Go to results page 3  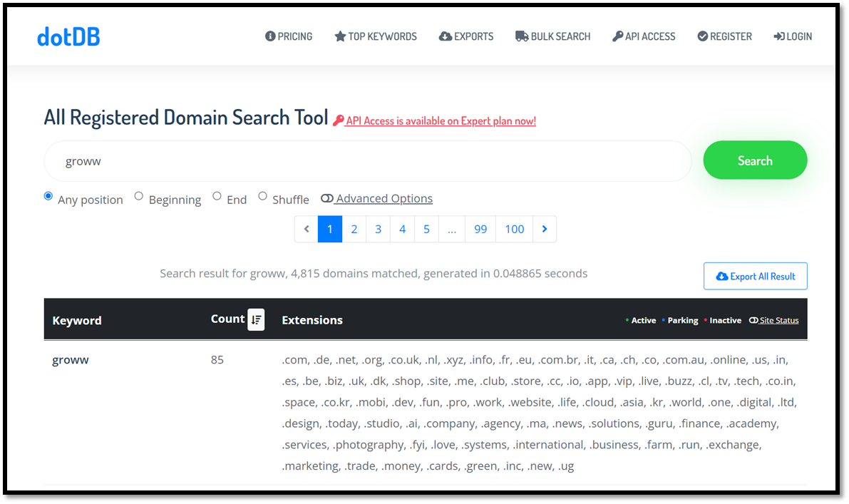click(378, 229)
